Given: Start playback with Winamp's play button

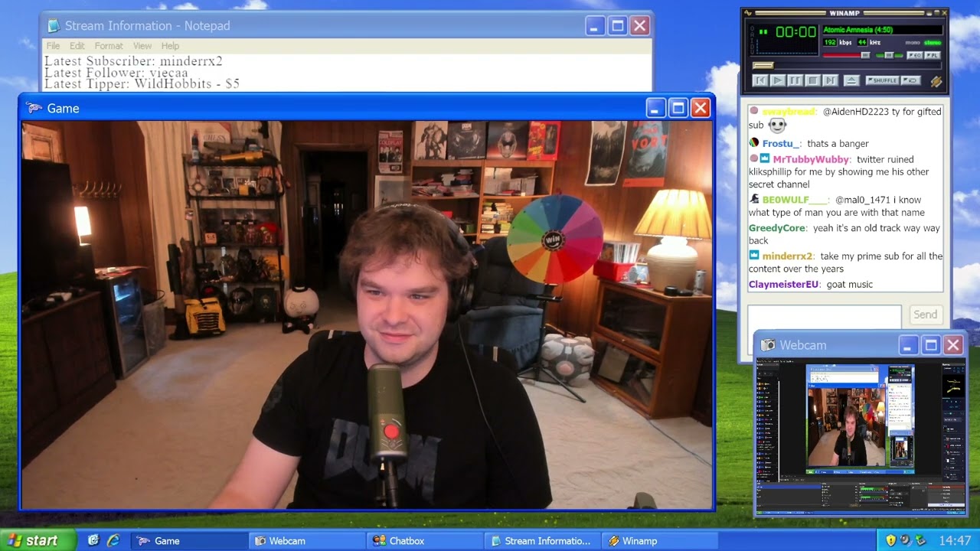Looking at the screenshot, I should tap(778, 80).
